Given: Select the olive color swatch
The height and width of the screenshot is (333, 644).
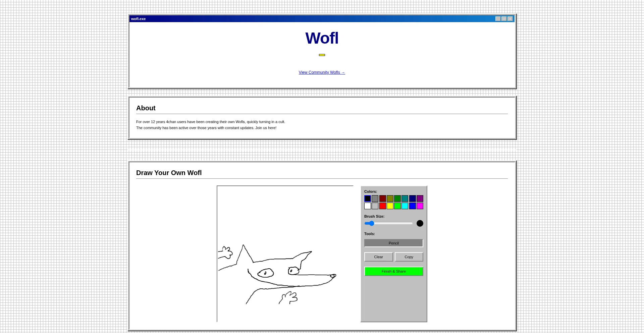Looking at the screenshot, I should tap(390, 199).
